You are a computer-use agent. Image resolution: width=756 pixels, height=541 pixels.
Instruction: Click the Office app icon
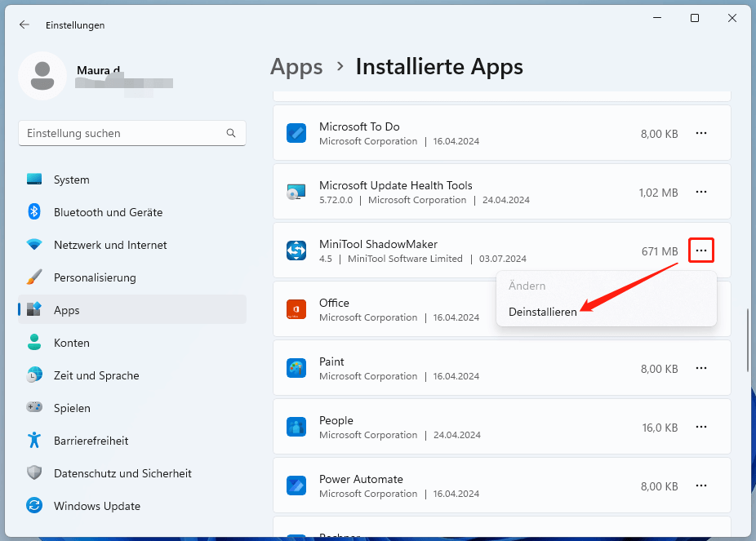click(296, 309)
